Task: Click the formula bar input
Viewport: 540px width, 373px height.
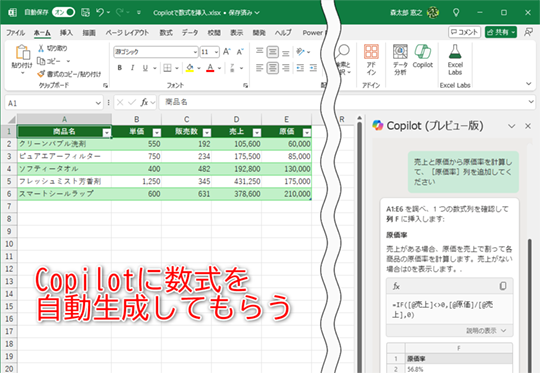Action: click(x=343, y=102)
